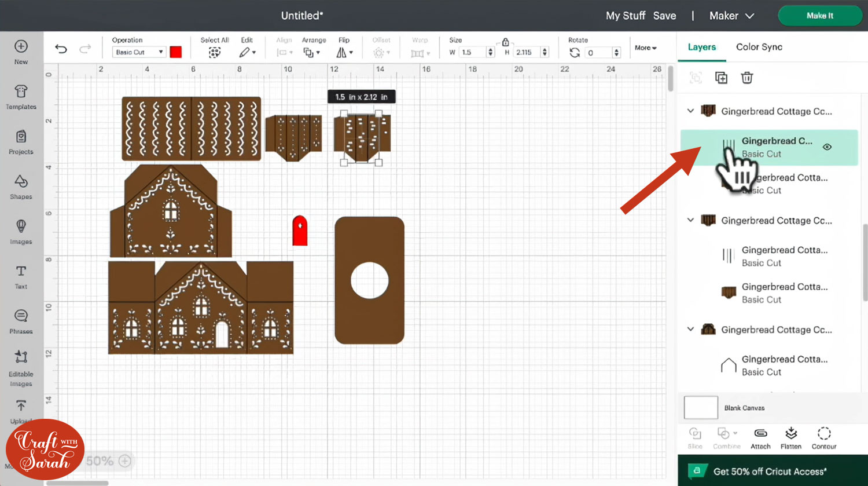
Task: Open the Templates panel
Action: tap(21, 97)
